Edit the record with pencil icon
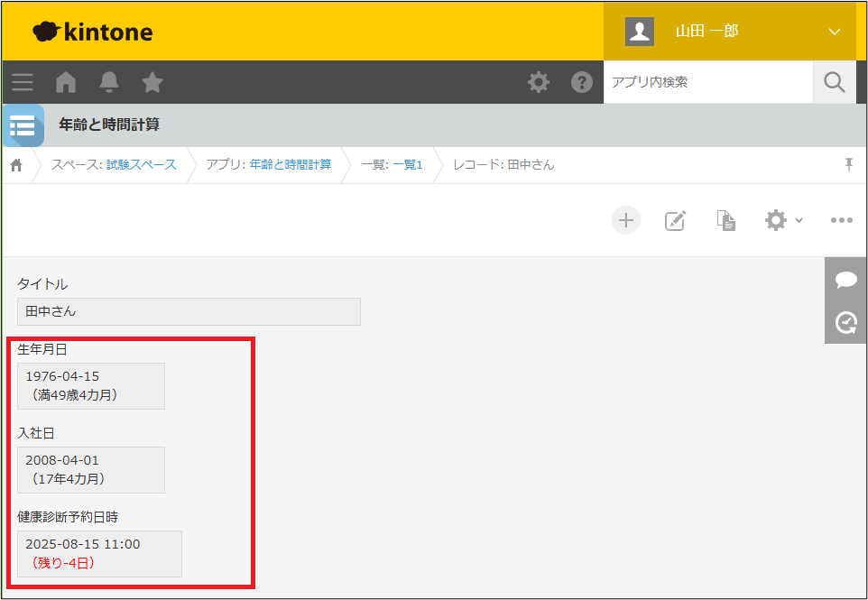 tap(675, 220)
